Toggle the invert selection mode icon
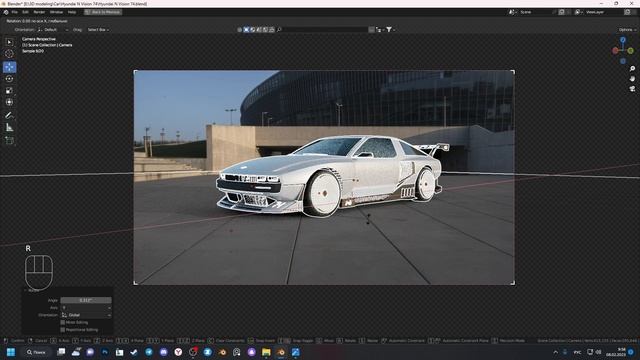 pos(265,30)
